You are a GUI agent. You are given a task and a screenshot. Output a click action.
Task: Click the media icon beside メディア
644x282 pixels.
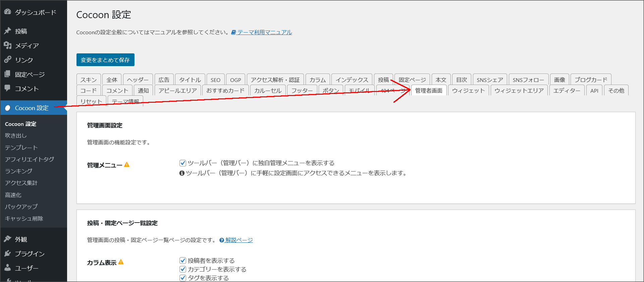click(x=7, y=45)
